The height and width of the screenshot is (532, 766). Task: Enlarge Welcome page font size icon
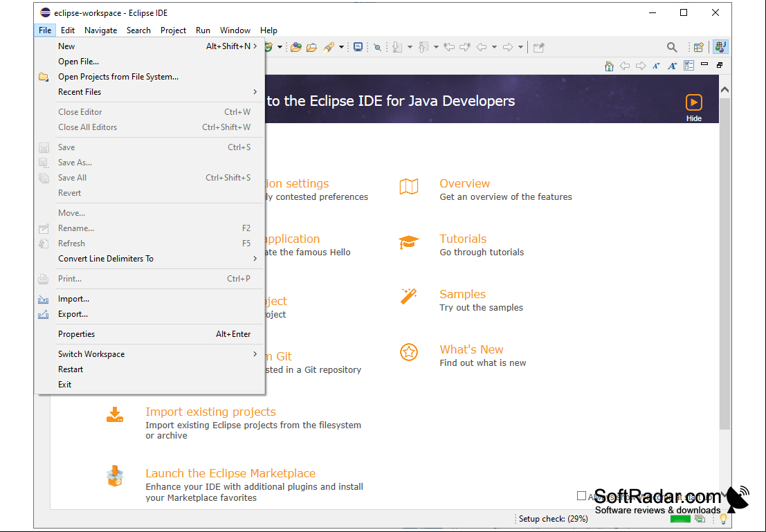pyautogui.click(x=672, y=66)
